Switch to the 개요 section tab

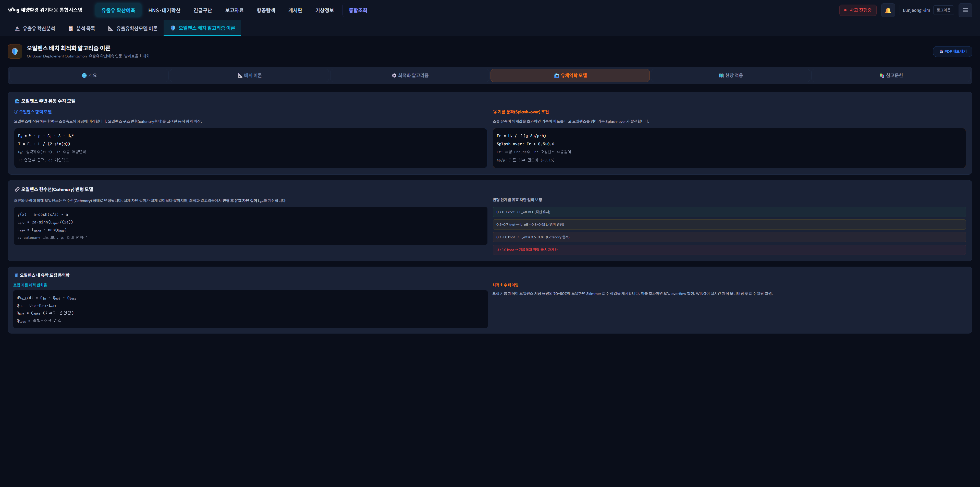pos(89,75)
